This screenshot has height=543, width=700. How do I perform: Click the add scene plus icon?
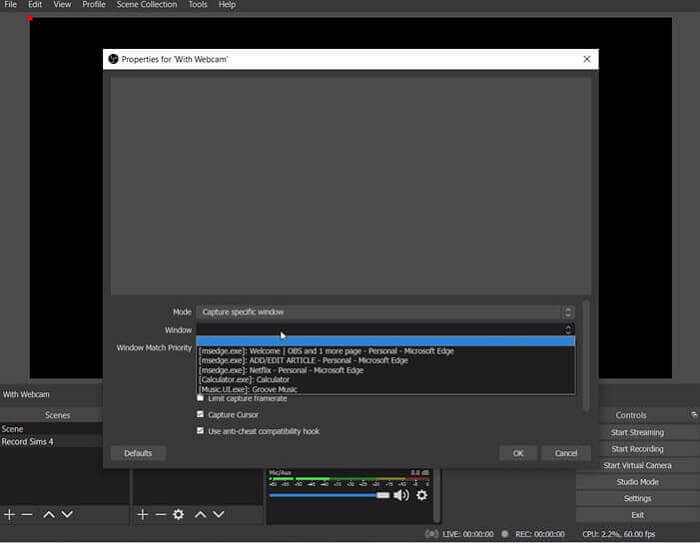tap(9, 514)
